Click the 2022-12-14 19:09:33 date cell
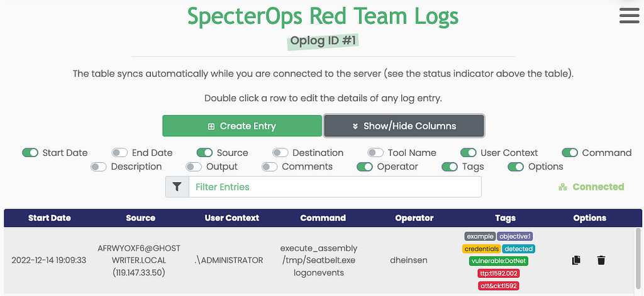644x296 pixels. [x=49, y=260]
